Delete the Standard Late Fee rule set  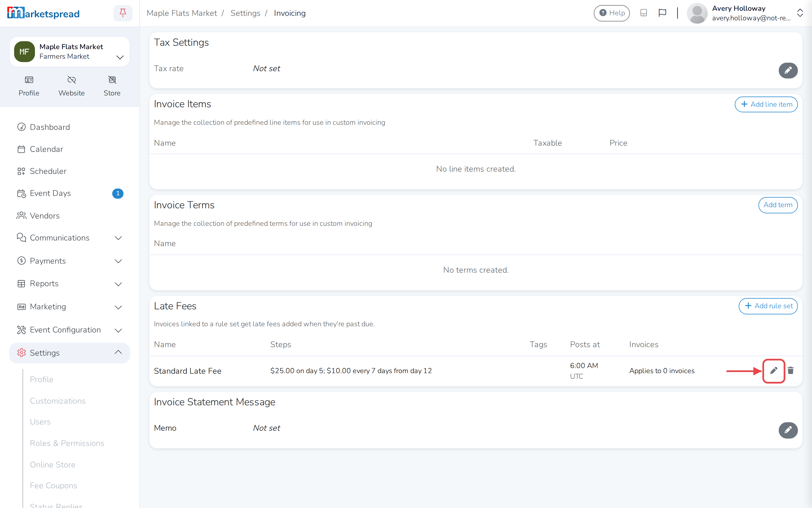pyautogui.click(x=791, y=371)
